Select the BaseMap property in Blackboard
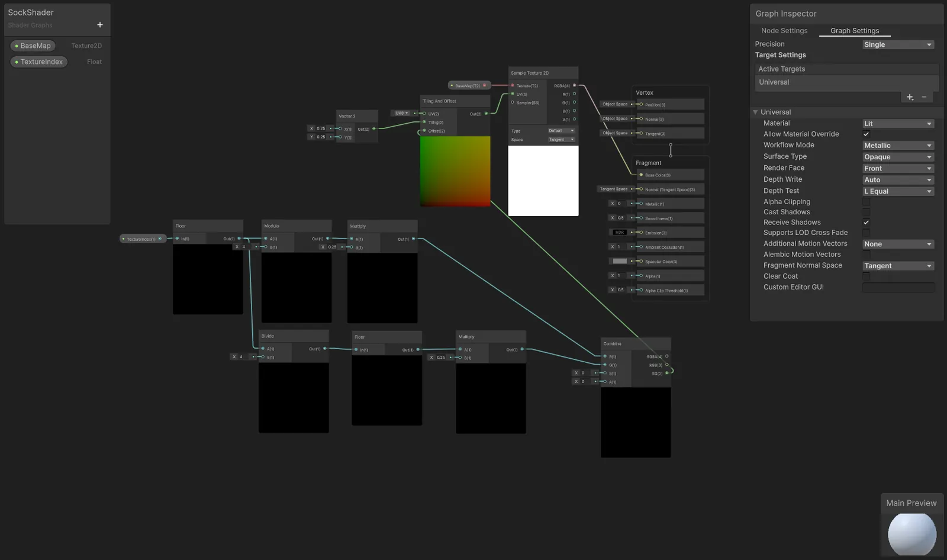This screenshot has width=947, height=560. [x=33, y=46]
